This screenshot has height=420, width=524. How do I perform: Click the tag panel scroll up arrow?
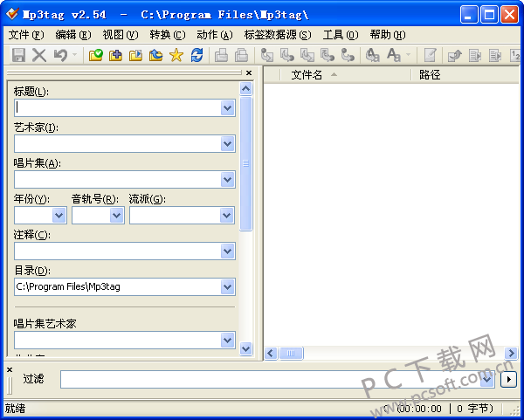(x=246, y=89)
